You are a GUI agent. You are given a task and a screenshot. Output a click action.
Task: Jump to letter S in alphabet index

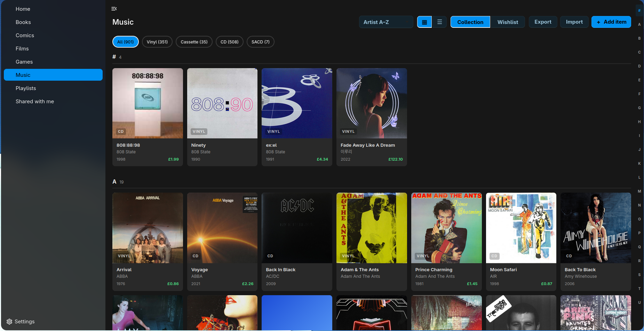tap(639, 275)
